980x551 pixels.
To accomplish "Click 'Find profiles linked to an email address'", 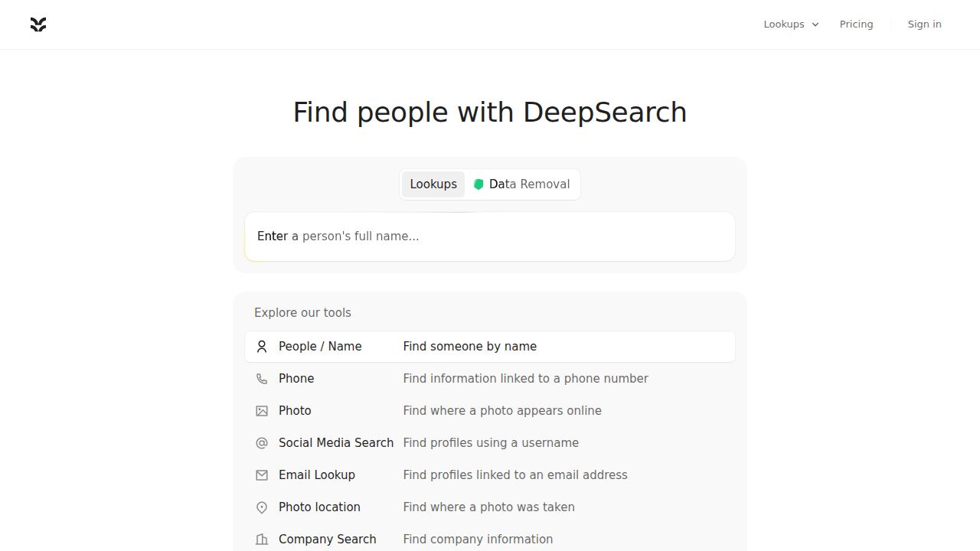I will [515, 475].
